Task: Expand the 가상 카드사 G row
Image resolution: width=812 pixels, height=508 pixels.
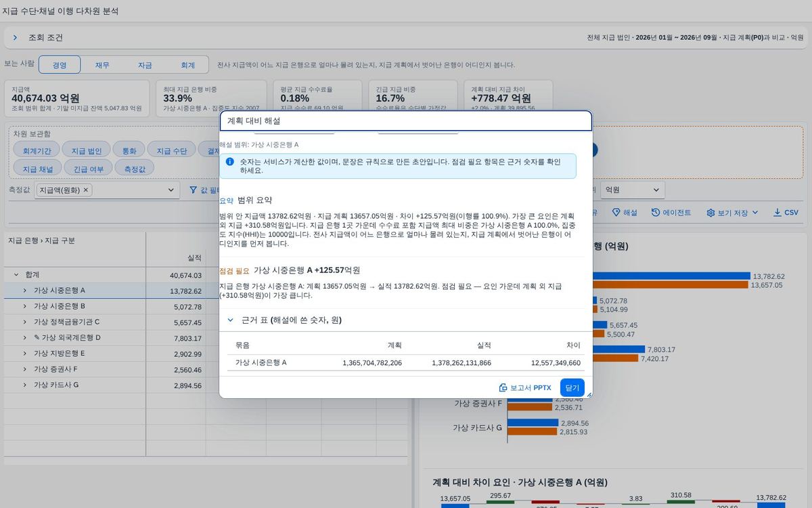Action: 25,385
